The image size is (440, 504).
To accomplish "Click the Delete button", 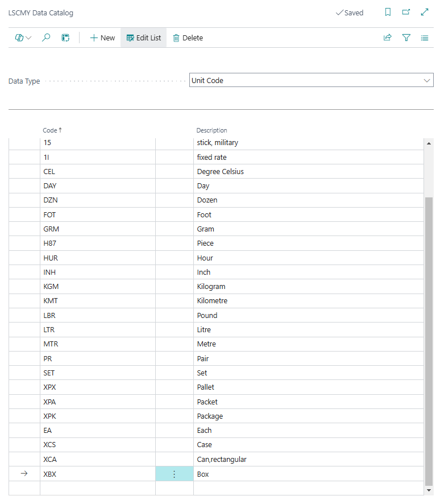I will 188,38.
